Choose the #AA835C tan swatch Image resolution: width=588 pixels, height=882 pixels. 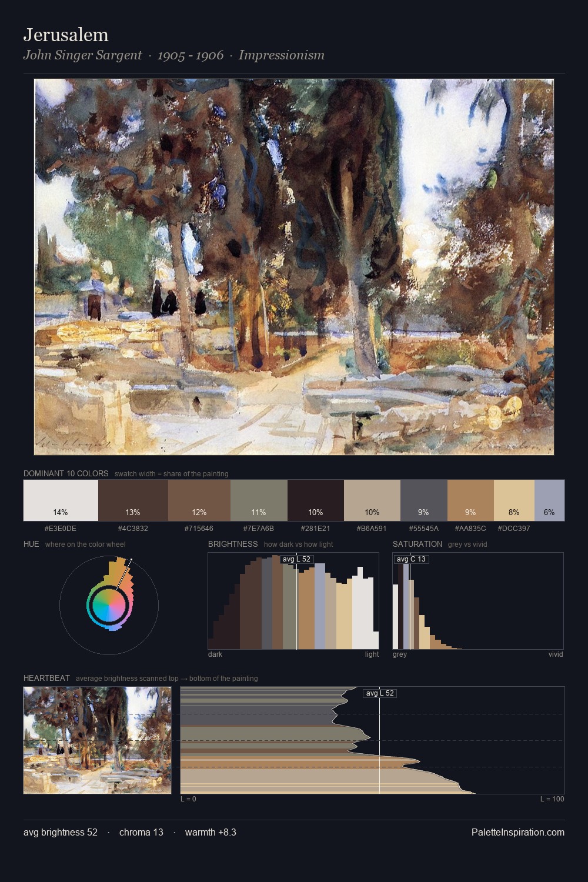(470, 500)
